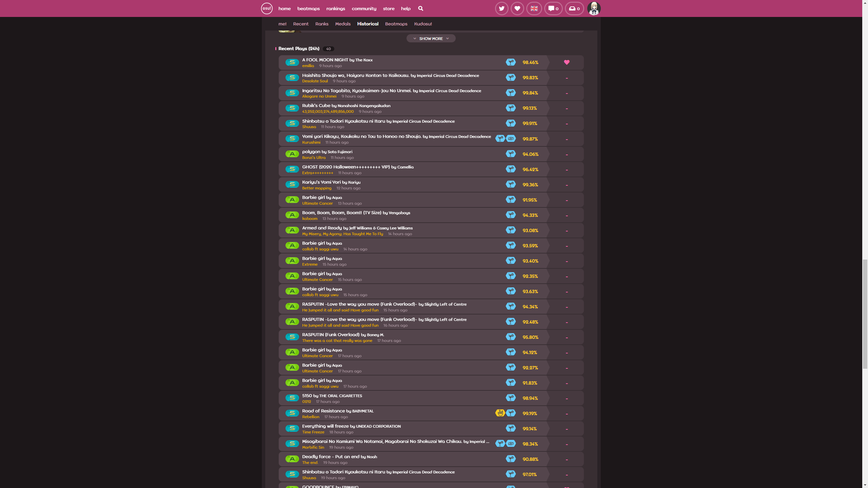The width and height of the screenshot is (868, 488).
Task: Click S rank badge on RASPUTIN by Boney M.
Action: 292,337
